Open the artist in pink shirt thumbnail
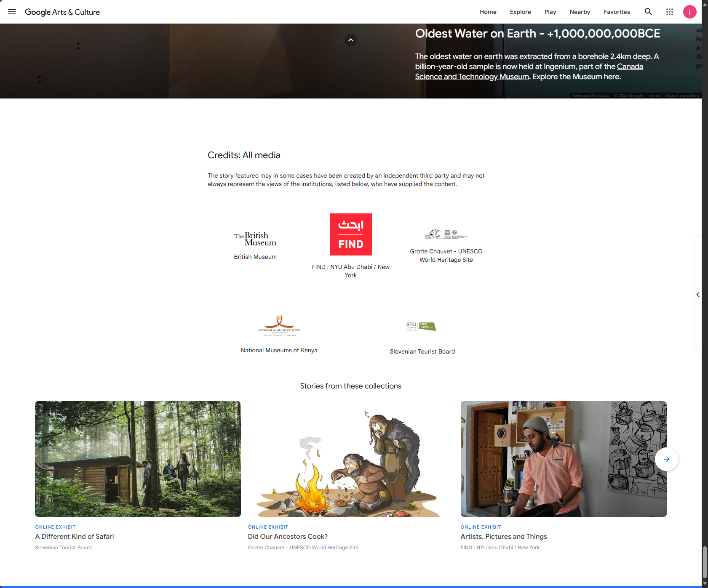This screenshot has height=588, width=708. coord(564,459)
